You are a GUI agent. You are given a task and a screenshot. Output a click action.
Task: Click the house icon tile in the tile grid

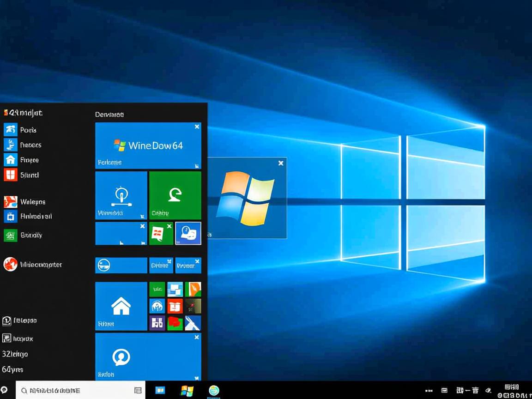(121, 305)
